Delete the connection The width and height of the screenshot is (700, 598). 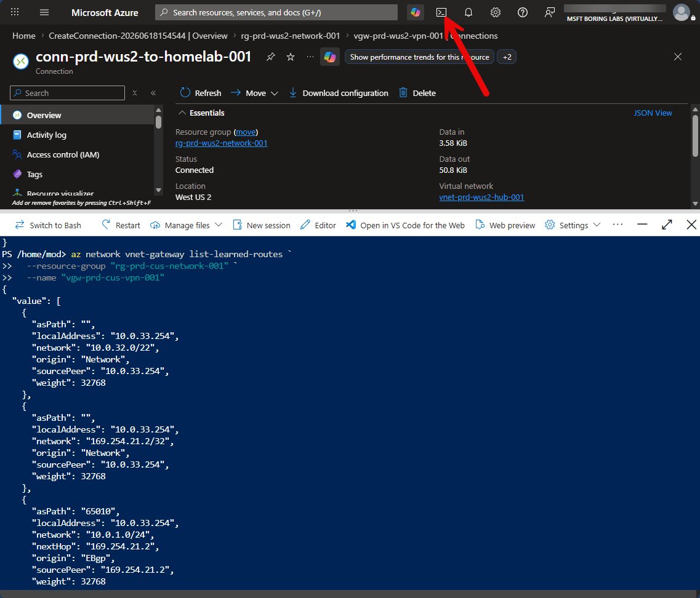(417, 93)
